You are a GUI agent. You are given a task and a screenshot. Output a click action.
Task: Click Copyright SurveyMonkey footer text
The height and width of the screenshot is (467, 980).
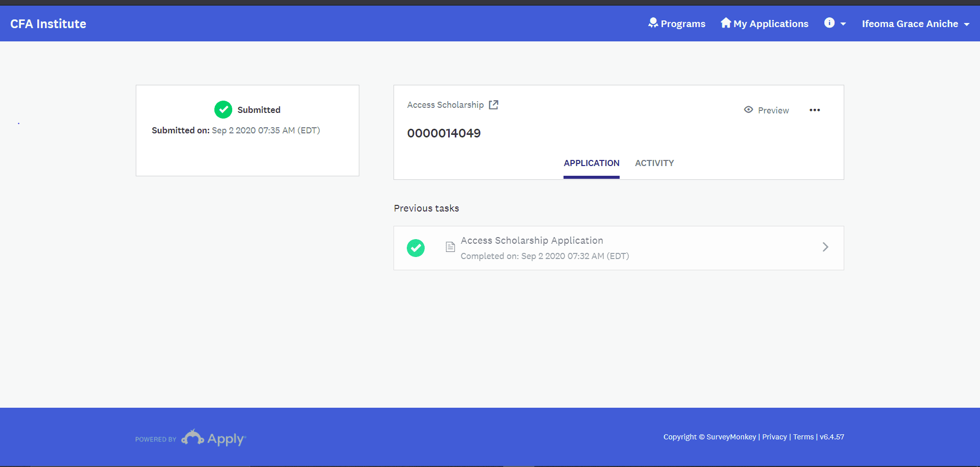[709, 437]
